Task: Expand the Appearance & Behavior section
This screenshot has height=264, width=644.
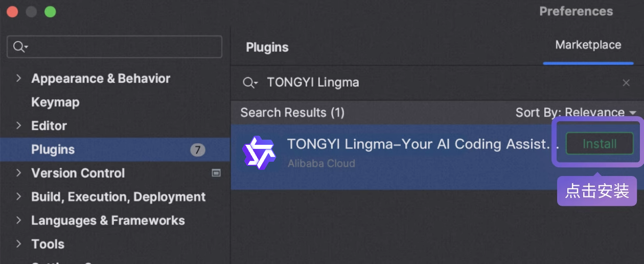Action: click(19, 78)
